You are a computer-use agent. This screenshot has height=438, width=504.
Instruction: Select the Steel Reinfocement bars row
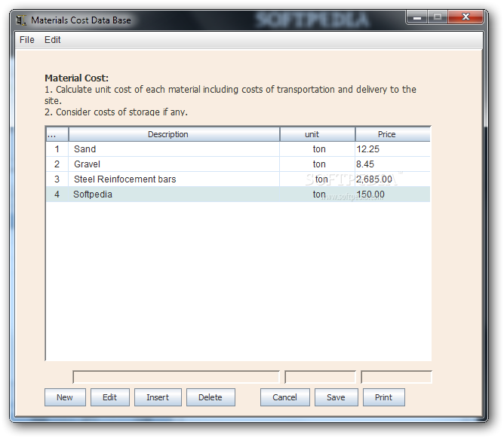coord(238,179)
